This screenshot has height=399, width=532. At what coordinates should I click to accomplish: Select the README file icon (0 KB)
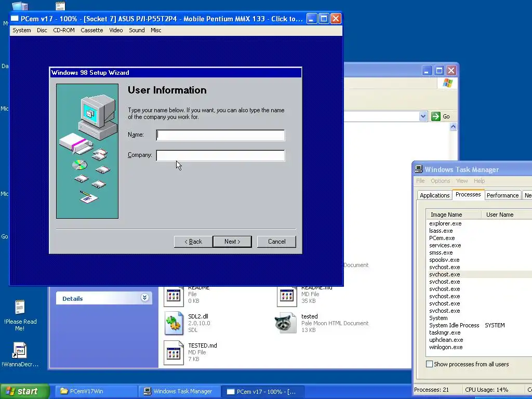coord(174,296)
